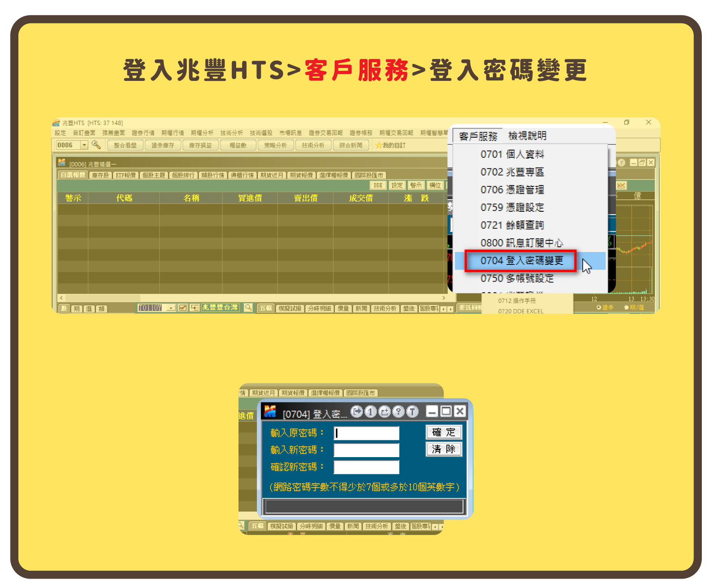Click the magnifier icon beside the 0006 code box
This screenshot has width=712, height=588.
[x=96, y=145]
